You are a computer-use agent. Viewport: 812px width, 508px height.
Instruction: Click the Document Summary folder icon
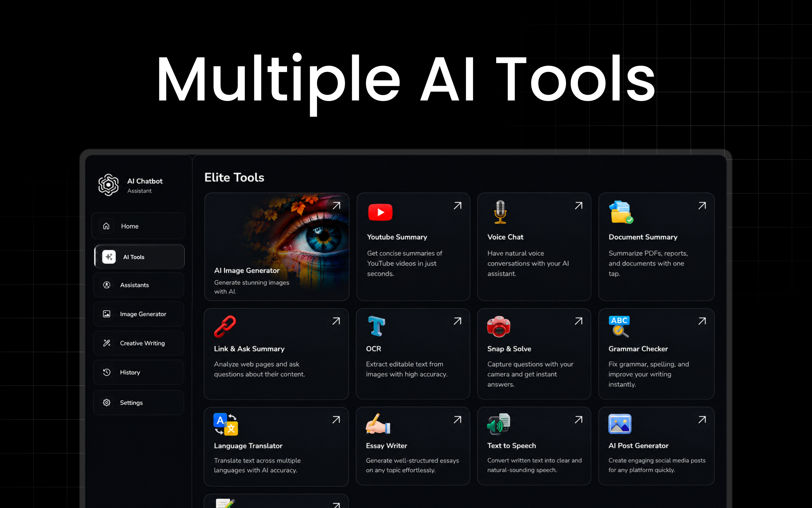point(621,212)
